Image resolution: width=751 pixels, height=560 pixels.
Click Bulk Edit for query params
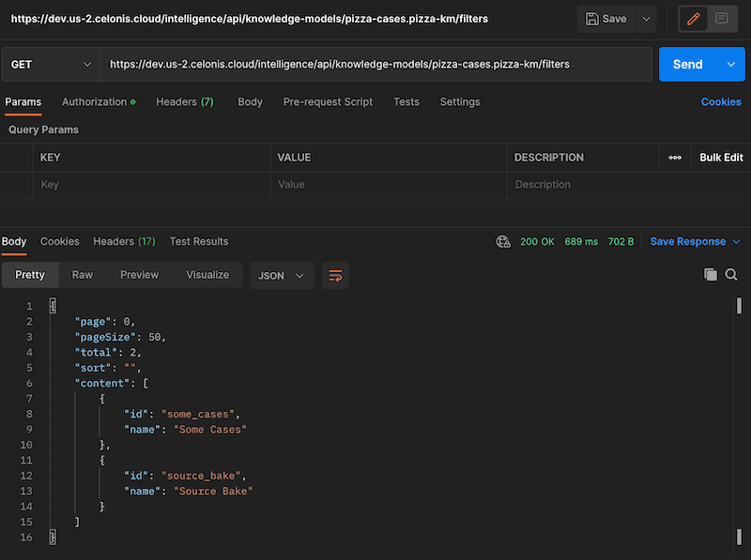pyautogui.click(x=721, y=157)
